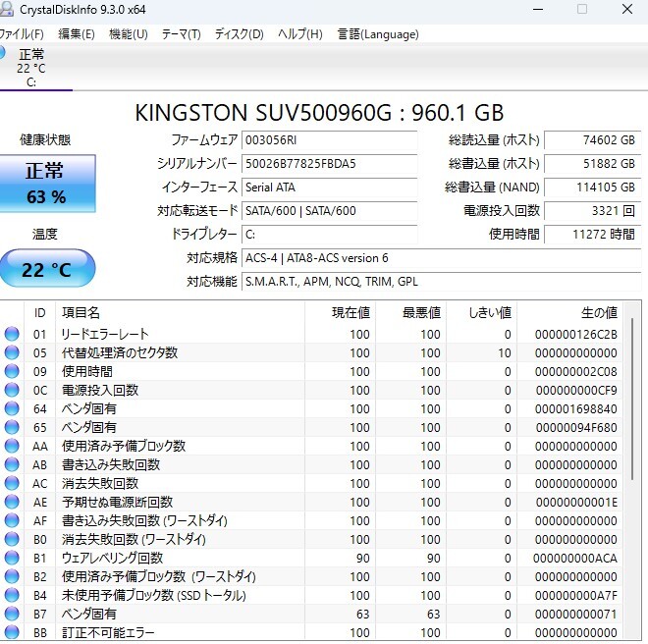Click the 健康状態 label
The height and width of the screenshot is (644, 648).
click(45, 139)
